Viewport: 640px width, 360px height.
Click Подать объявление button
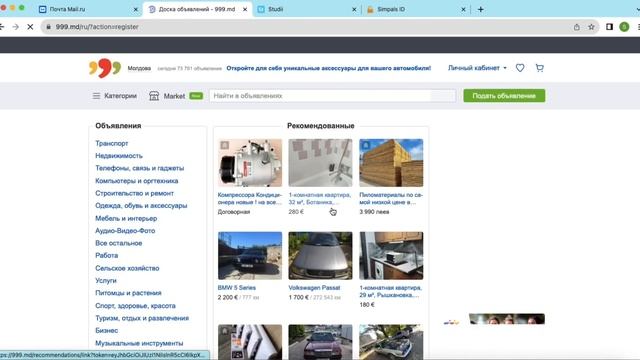click(x=504, y=96)
